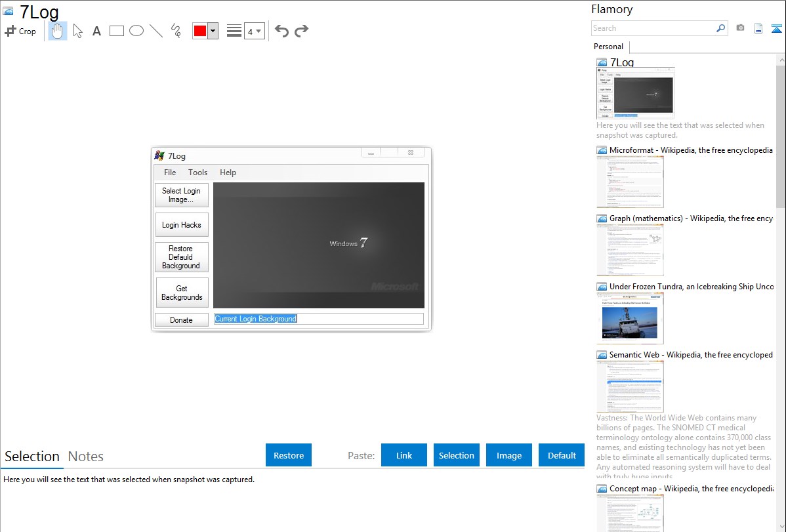
Task: Click the selected-text placeholder under the Selection tab
Action: (x=129, y=480)
